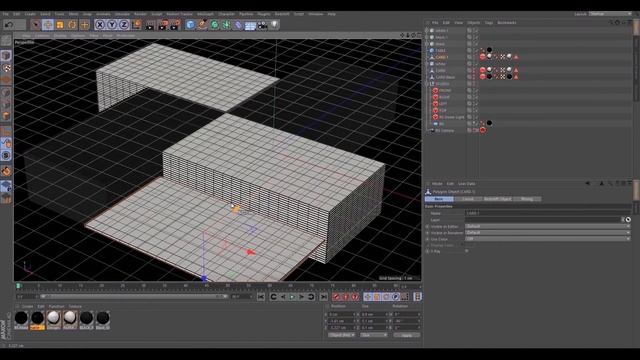The width and height of the screenshot is (640, 360).
Task: Select the Spline Pen icon
Action: [202, 25]
